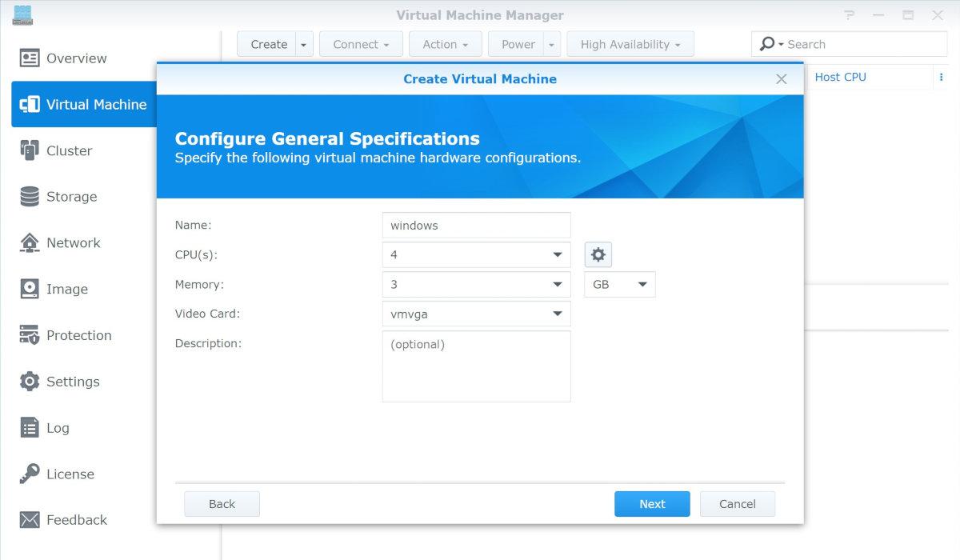Go to the Log sidebar item
Viewport: 960px width, 560px height.
[x=57, y=428]
